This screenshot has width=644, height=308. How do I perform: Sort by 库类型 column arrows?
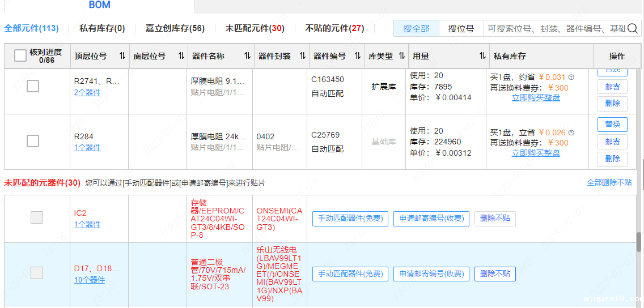[402, 56]
